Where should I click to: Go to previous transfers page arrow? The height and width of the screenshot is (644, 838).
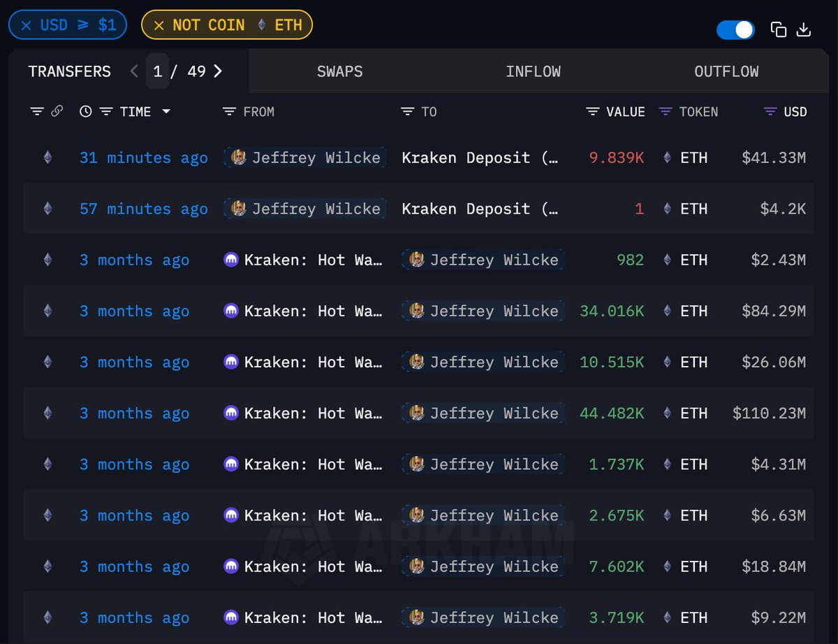[x=135, y=71]
